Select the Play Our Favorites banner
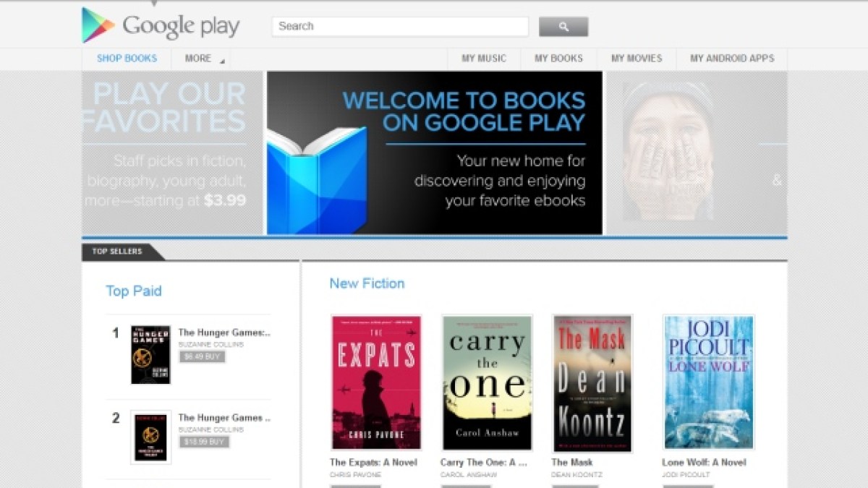Screen dimensions: 868x488 point(171,153)
